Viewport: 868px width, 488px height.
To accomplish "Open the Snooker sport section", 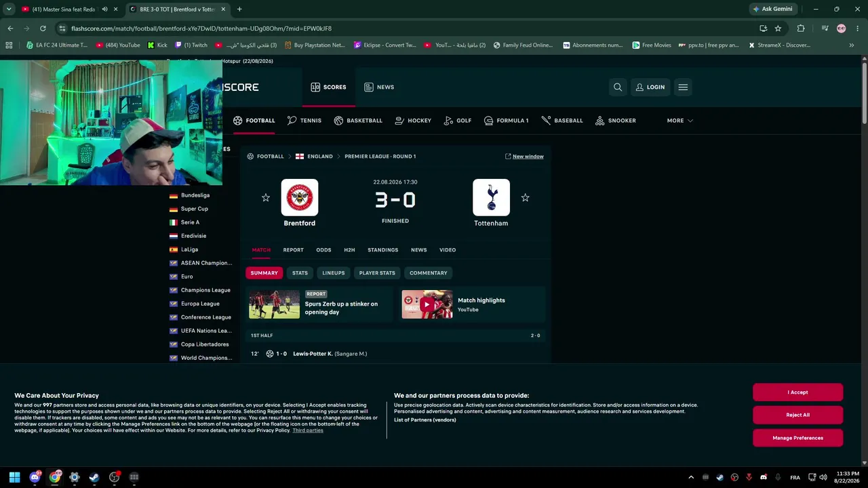I will 616,121.
